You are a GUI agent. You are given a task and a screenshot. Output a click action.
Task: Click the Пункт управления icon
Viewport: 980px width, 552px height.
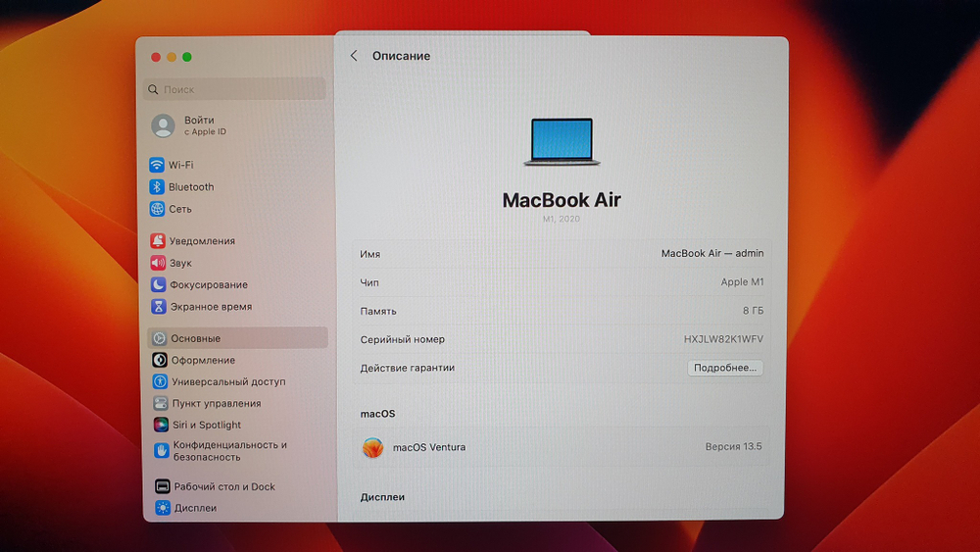click(161, 403)
